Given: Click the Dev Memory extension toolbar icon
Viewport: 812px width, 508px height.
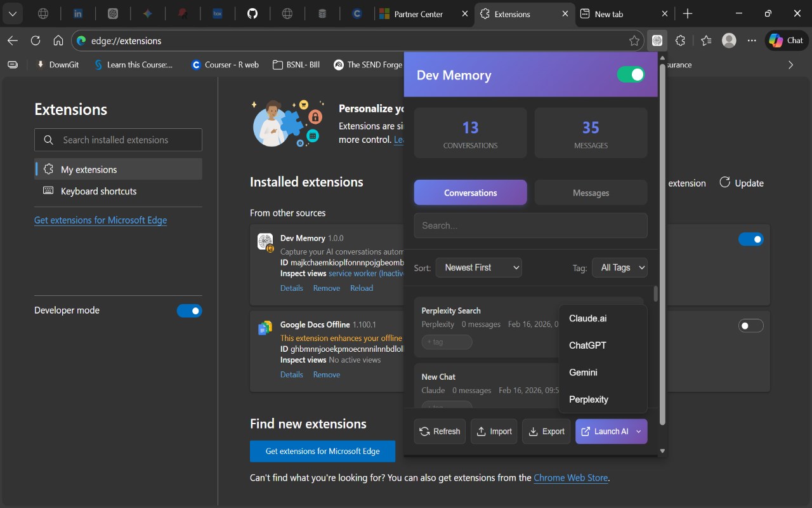Looking at the screenshot, I should pyautogui.click(x=657, y=41).
